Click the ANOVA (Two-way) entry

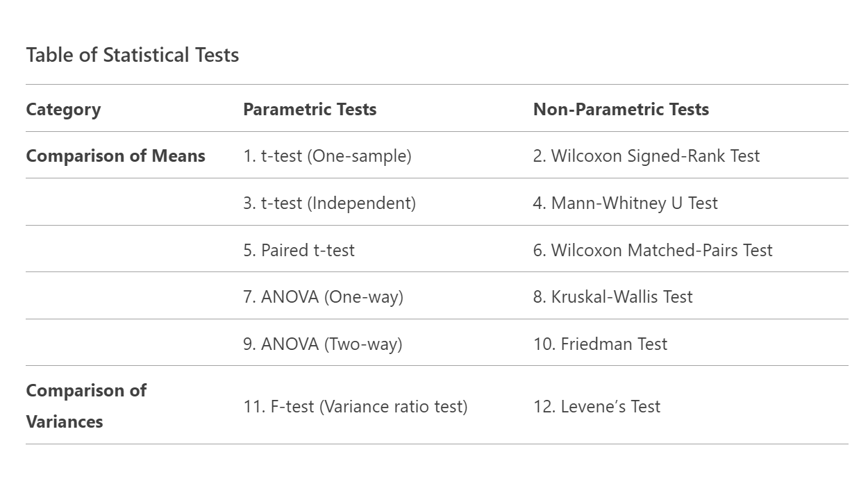click(322, 344)
